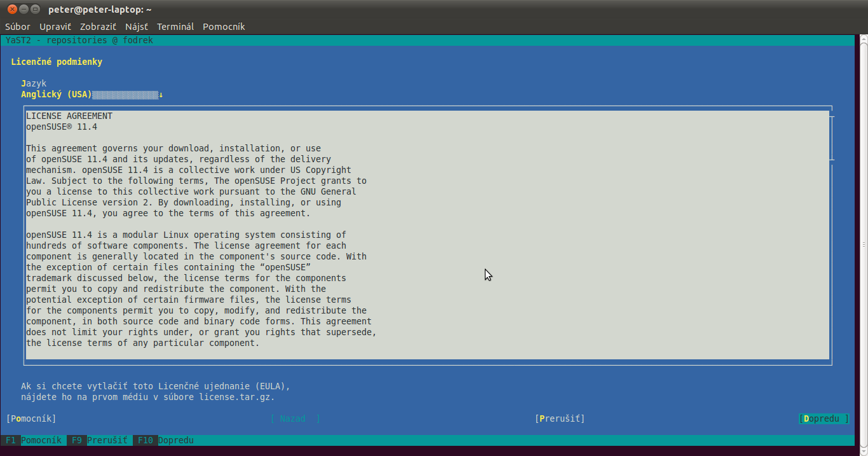The height and width of the screenshot is (456, 868).
Task: Open the Pomocník menu in the menu bar
Action: point(224,27)
